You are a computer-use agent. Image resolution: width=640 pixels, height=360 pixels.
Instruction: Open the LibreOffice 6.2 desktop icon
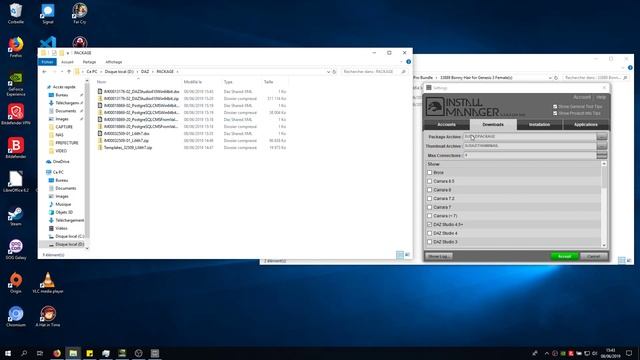coord(16,182)
